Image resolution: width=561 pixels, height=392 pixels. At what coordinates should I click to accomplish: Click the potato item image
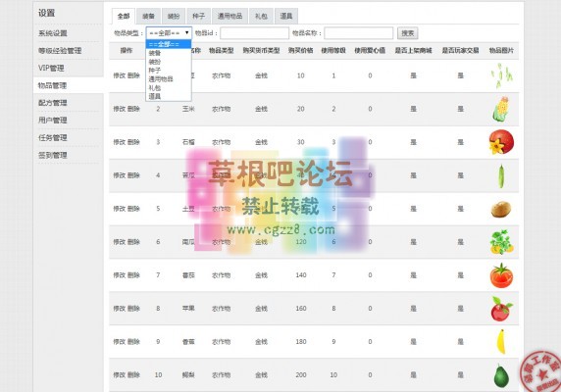tap(501, 209)
